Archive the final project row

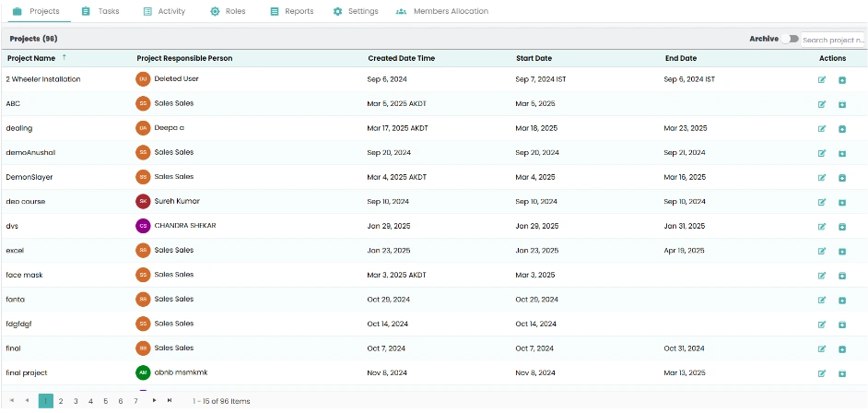click(842, 373)
